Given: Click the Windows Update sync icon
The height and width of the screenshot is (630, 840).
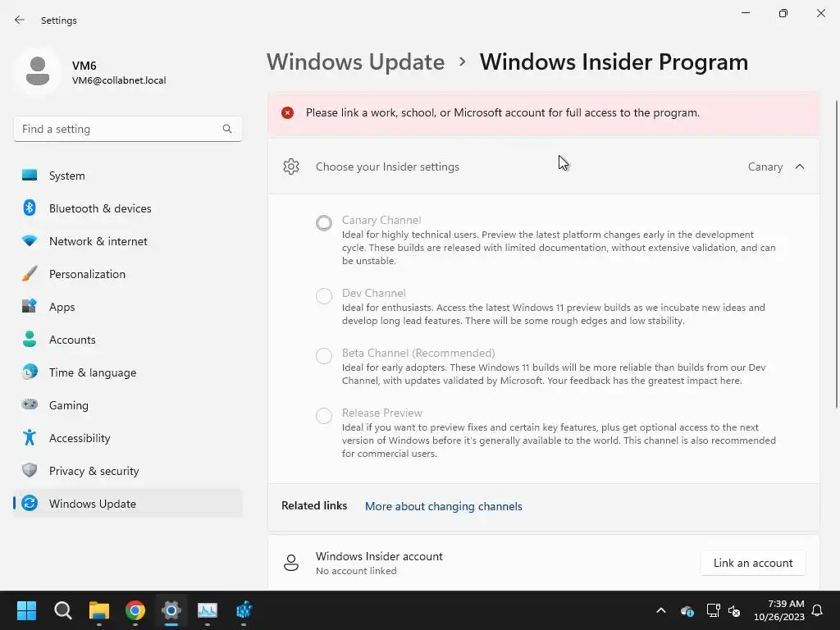Looking at the screenshot, I should tap(30, 503).
